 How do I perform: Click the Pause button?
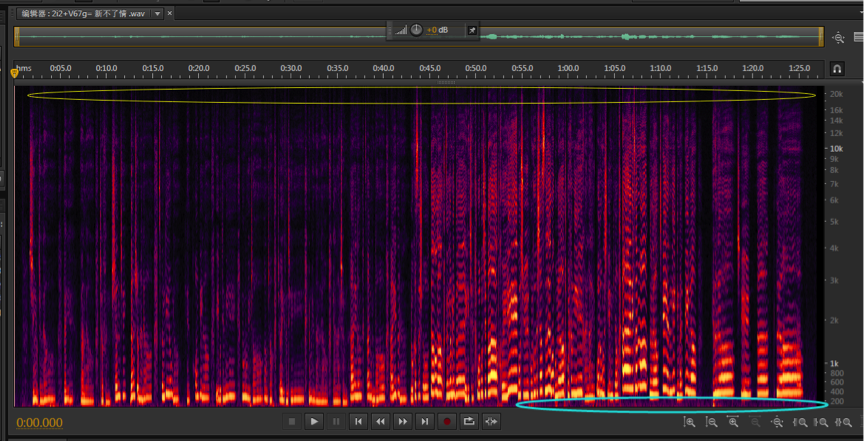(336, 422)
